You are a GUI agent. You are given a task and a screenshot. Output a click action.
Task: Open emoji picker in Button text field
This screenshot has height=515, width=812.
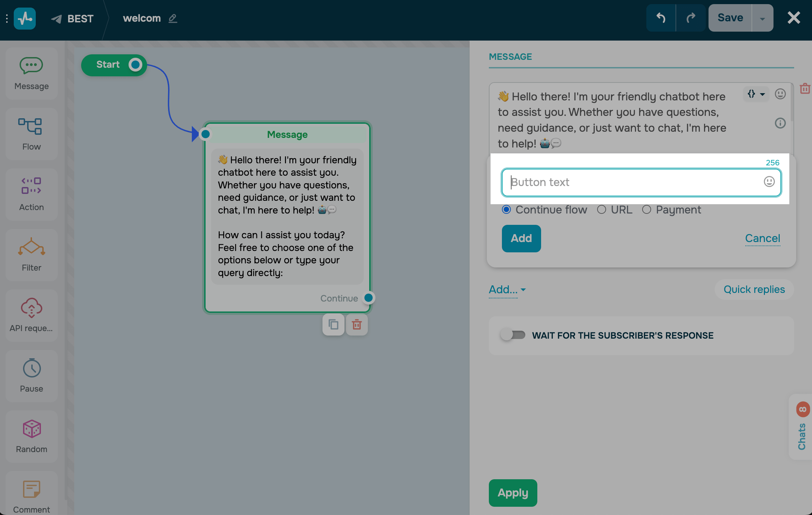click(769, 182)
